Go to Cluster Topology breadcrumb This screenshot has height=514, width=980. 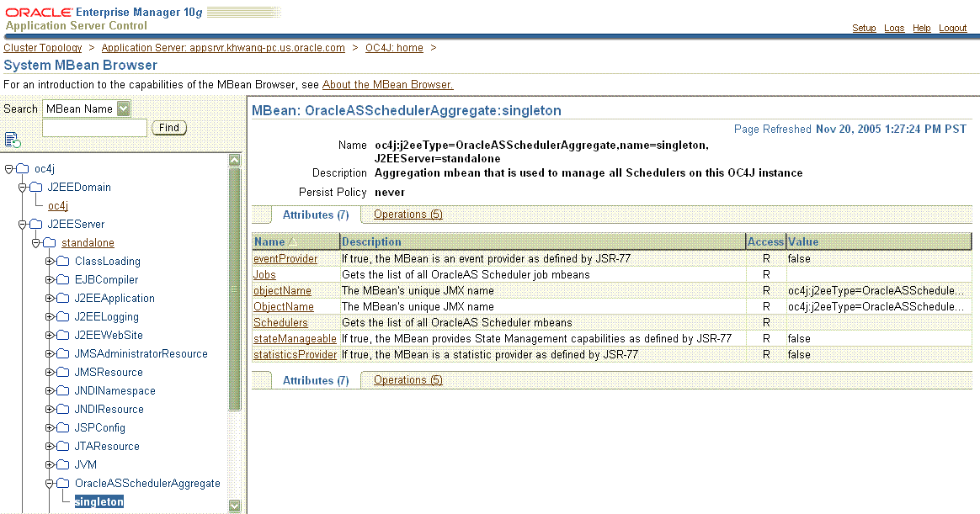[x=42, y=48]
